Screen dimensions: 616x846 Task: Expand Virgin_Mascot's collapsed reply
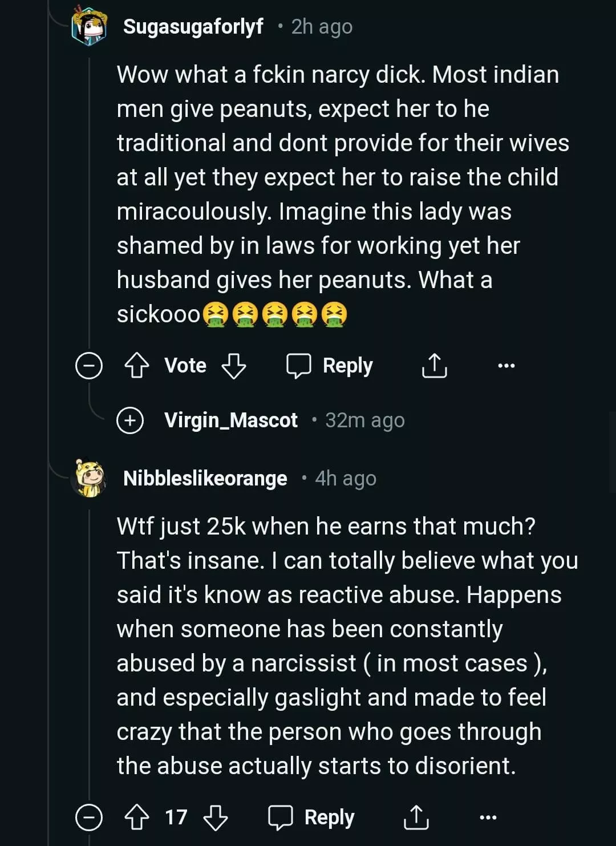tap(130, 420)
